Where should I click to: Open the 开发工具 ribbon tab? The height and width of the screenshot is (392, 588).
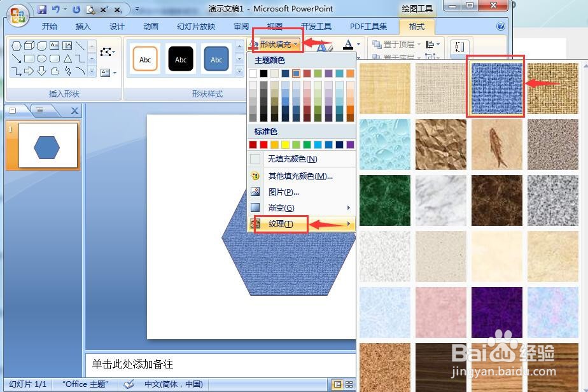(x=316, y=26)
